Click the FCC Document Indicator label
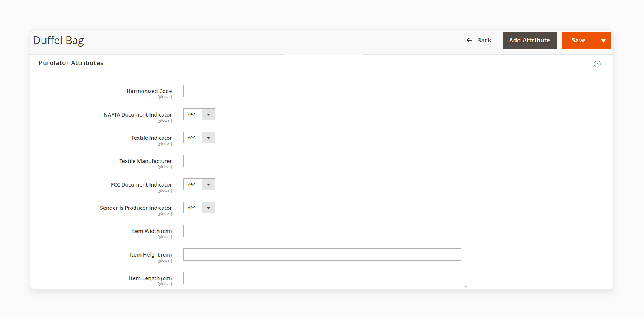The image size is (644, 319). coord(141,185)
